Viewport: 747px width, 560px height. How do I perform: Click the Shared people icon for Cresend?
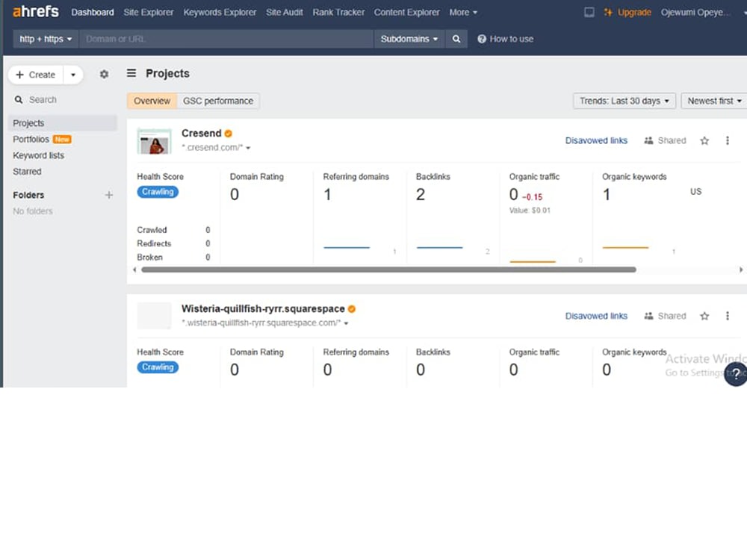[x=648, y=140]
